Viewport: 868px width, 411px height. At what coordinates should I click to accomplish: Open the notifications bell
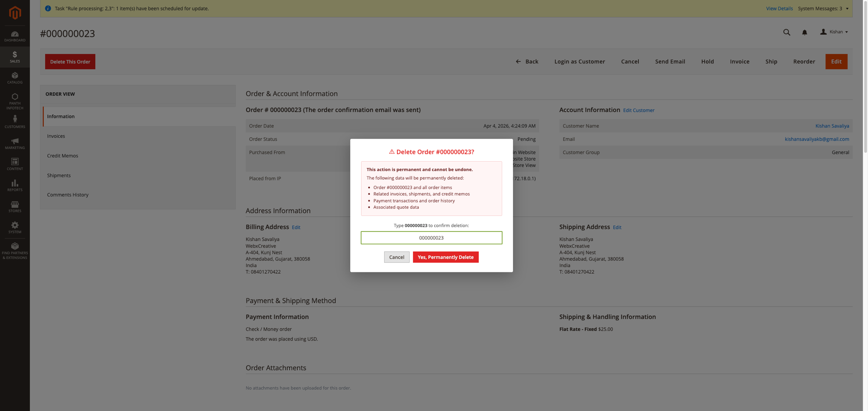[x=805, y=32]
